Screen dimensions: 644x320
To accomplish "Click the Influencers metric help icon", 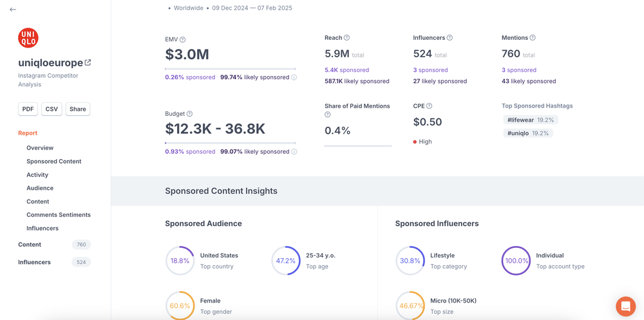I will pyautogui.click(x=450, y=37).
